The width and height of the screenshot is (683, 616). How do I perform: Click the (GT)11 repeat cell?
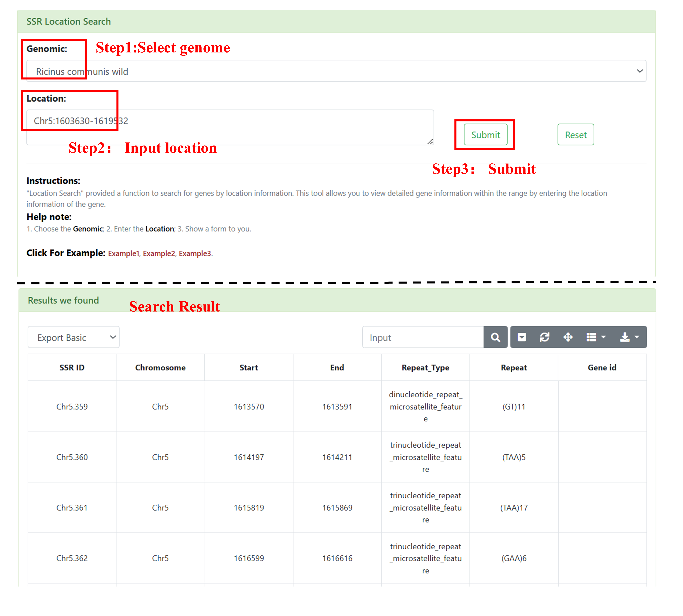coord(514,407)
